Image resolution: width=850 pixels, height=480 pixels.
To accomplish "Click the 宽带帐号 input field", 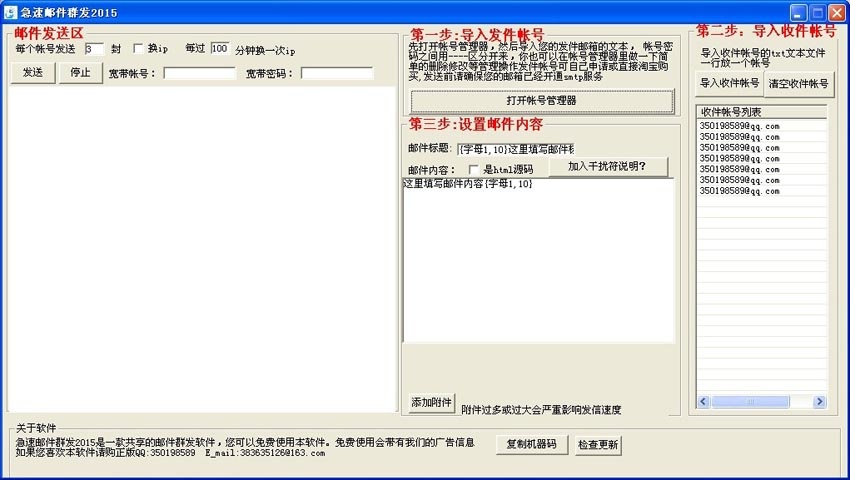I will 199,73.
